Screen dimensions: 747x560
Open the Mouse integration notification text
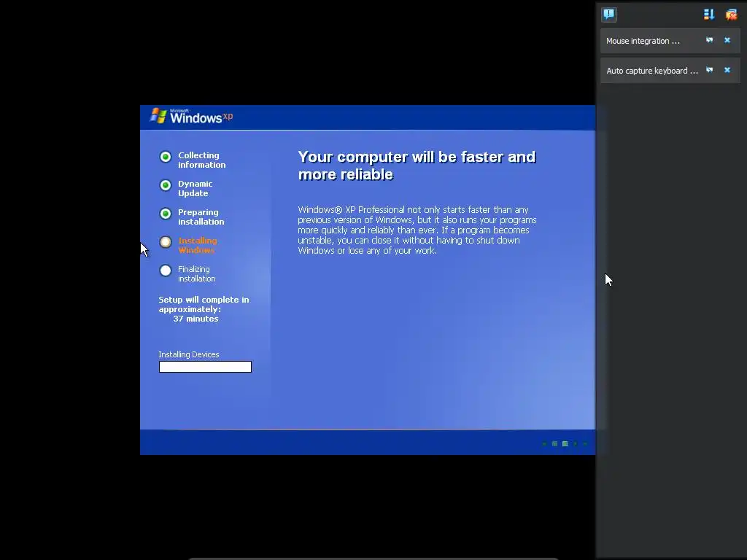point(643,41)
